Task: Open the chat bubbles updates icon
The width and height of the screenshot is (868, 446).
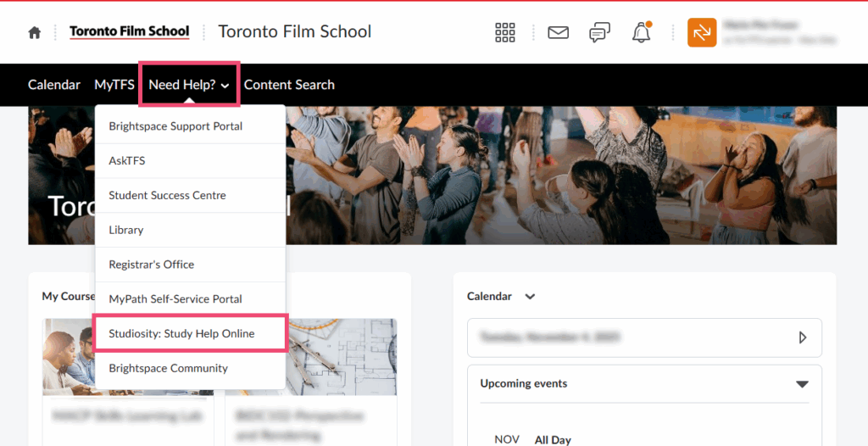Action: (599, 32)
